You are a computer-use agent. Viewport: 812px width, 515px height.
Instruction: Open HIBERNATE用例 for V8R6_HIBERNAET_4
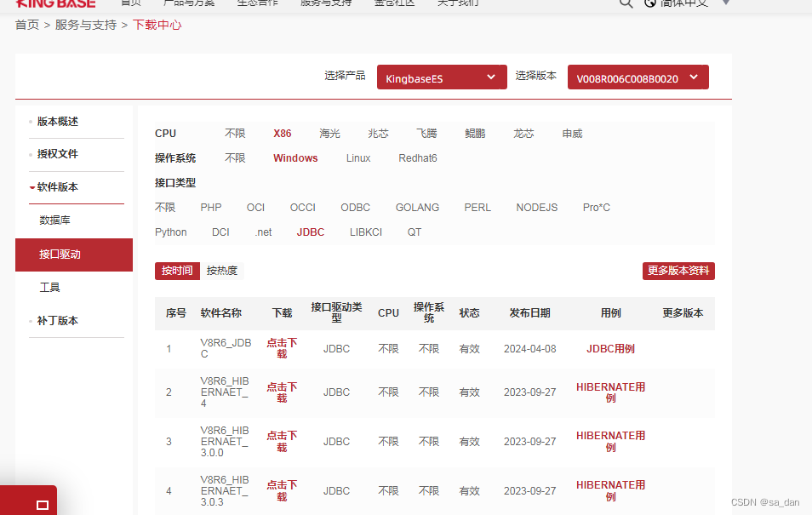point(610,392)
